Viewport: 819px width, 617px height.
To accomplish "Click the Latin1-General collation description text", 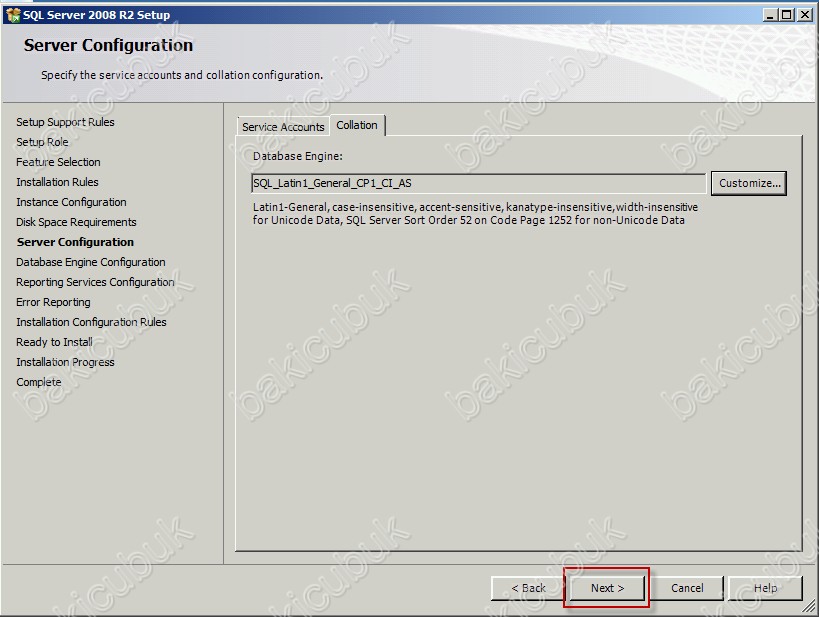I will point(475,214).
